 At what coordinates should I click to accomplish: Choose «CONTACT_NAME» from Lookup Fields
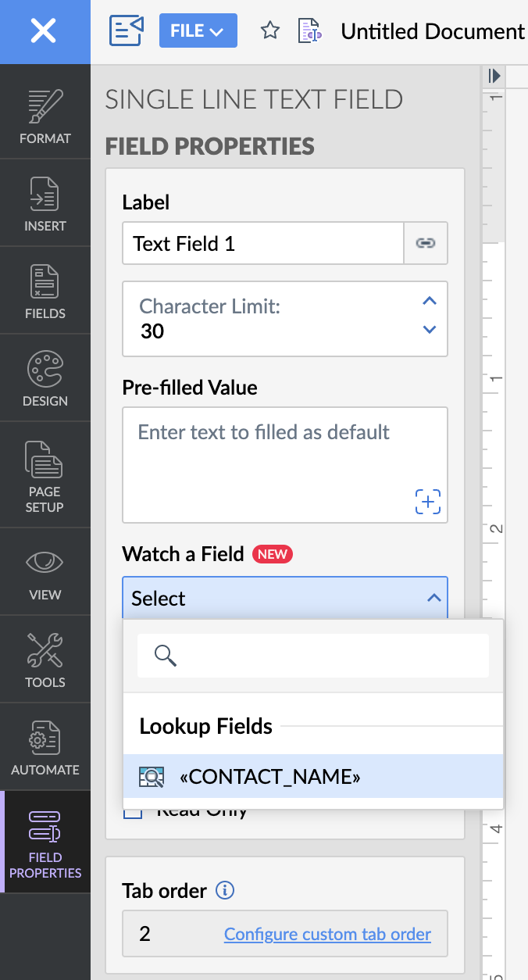(269, 776)
